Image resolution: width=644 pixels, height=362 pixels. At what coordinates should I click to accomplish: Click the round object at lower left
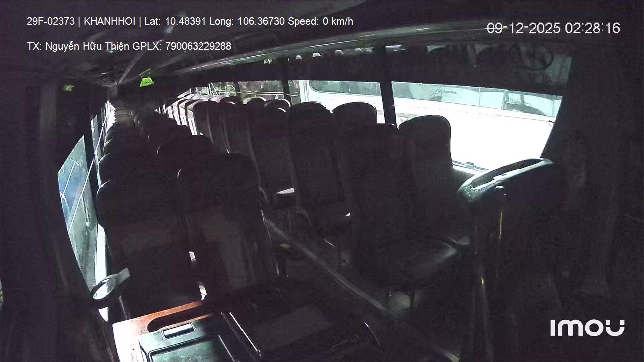(105, 288)
